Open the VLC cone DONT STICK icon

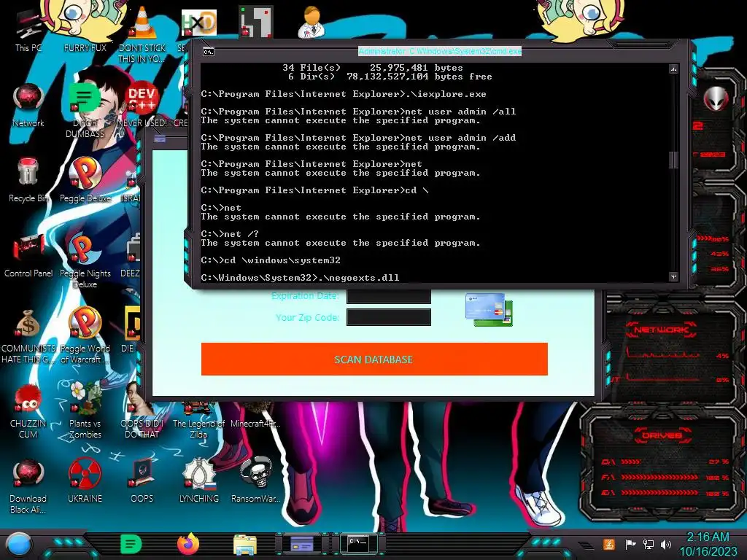(142, 34)
